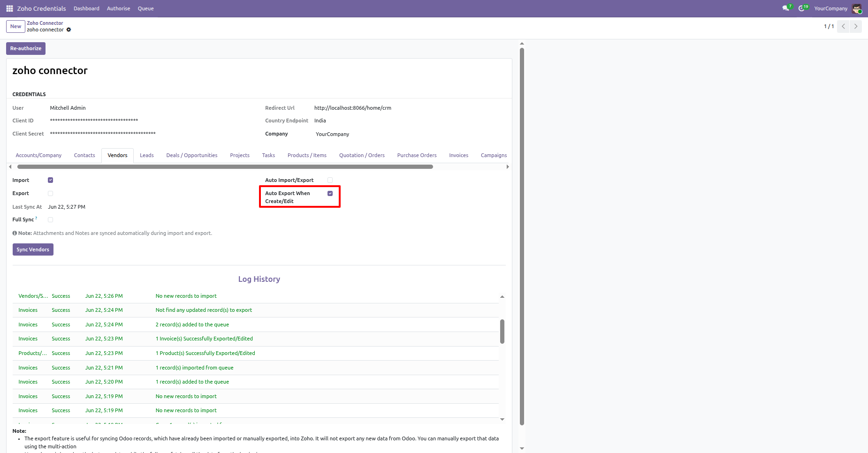Disable Auto Export When Create/Edit checkbox
The width and height of the screenshot is (868, 453).
point(330,193)
